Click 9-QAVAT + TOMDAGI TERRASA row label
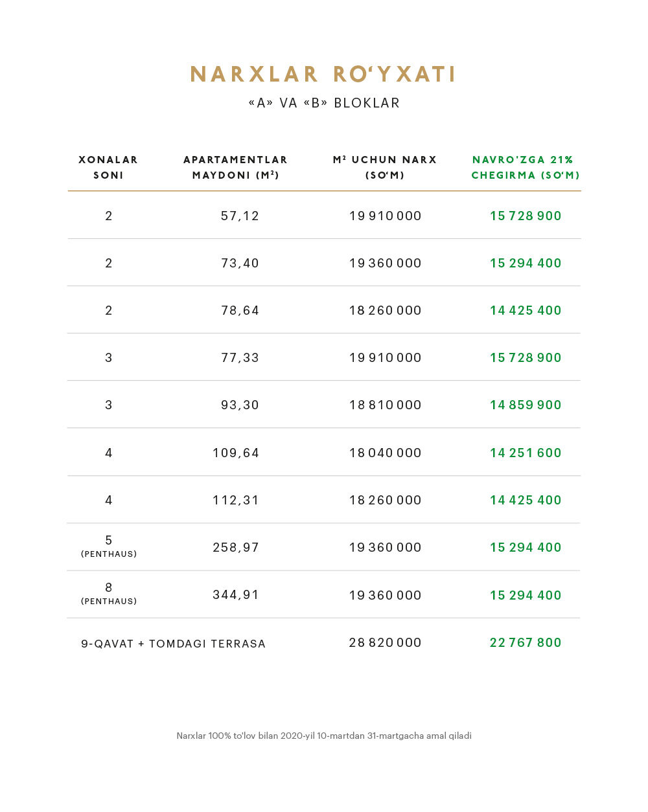The image size is (648, 812). (x=174, y=644)
